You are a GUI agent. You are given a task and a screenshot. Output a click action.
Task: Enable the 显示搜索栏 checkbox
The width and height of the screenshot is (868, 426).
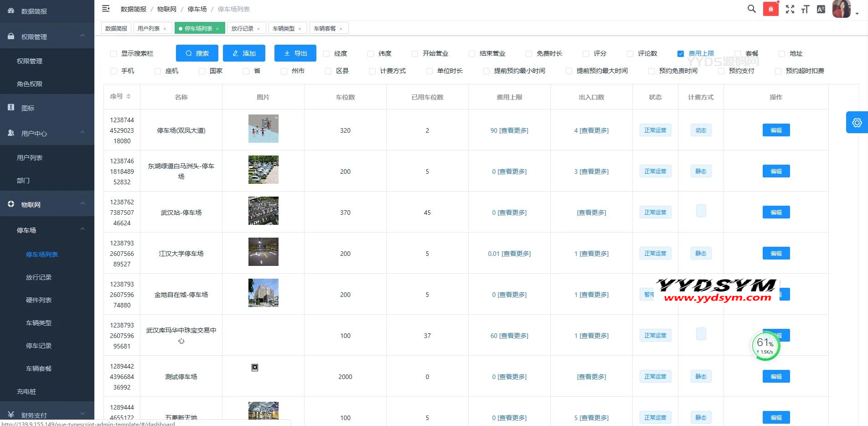click(x=114, y=54)
